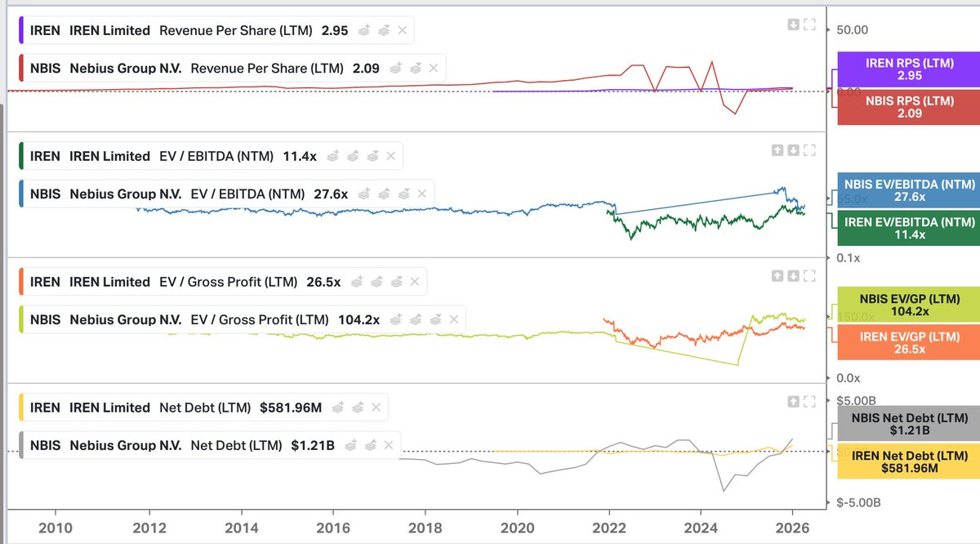Shift EV / EBITDA pane up
The height and width of the screenshot is (544, 980).
coord(777,150)
